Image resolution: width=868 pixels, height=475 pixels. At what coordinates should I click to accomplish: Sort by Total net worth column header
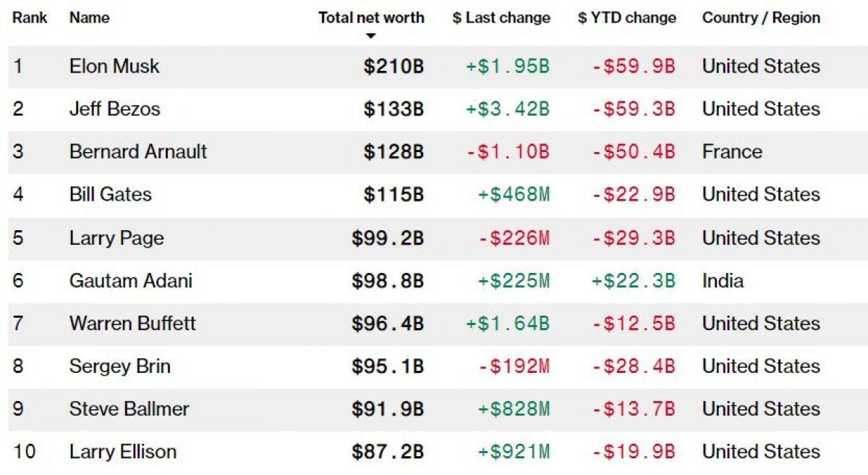point(371,18)
